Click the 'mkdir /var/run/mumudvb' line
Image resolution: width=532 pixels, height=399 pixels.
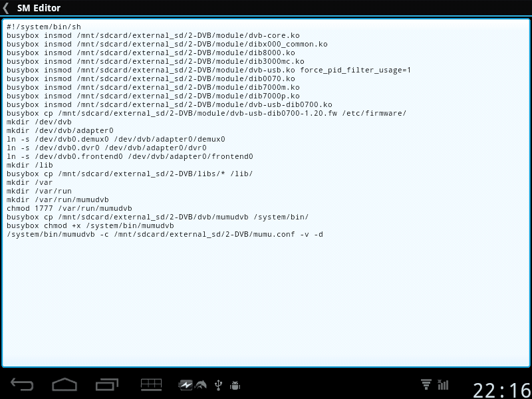point(58,200)
